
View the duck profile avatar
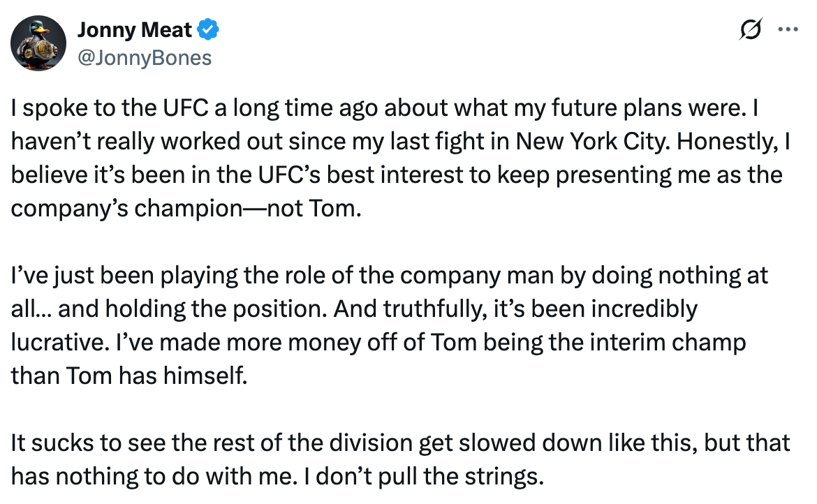(38, 43)
